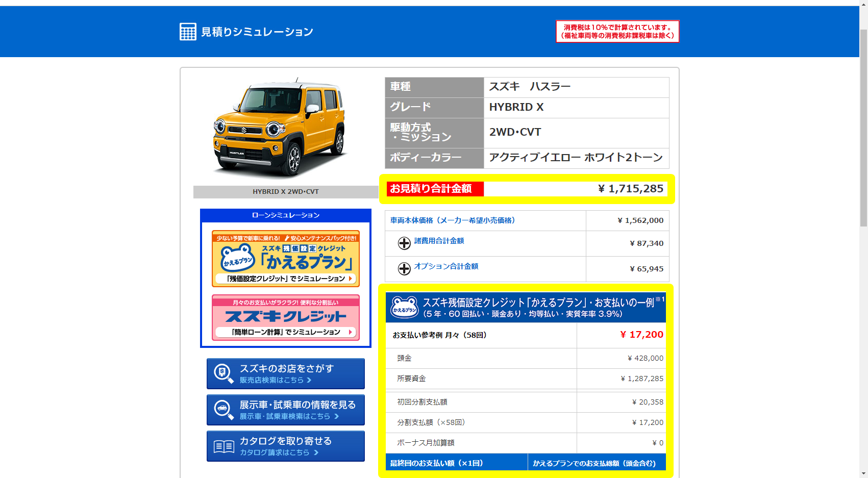Viewport: 868px width, 478px height.
Task: Click the かえるプランでのお支払総額(頭金含む) header cell
Action: pyautogui.click(x=597, y=462)
